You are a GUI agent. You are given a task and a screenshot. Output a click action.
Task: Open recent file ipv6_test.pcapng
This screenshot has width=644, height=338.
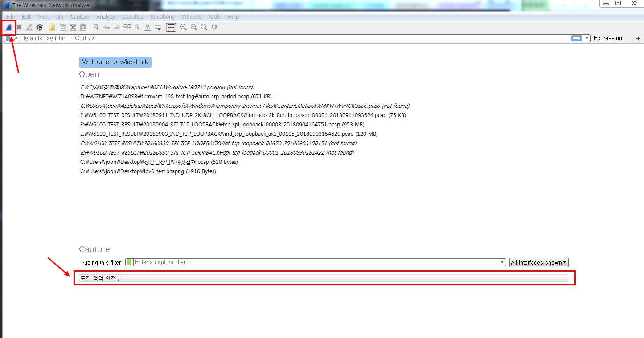148,171
